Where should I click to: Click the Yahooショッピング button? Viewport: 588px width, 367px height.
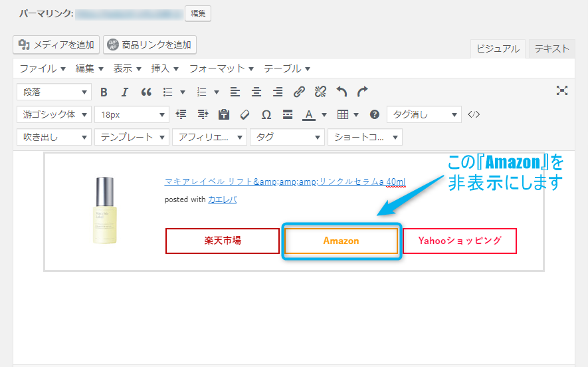pyautogui.click(x=459, y=241)
